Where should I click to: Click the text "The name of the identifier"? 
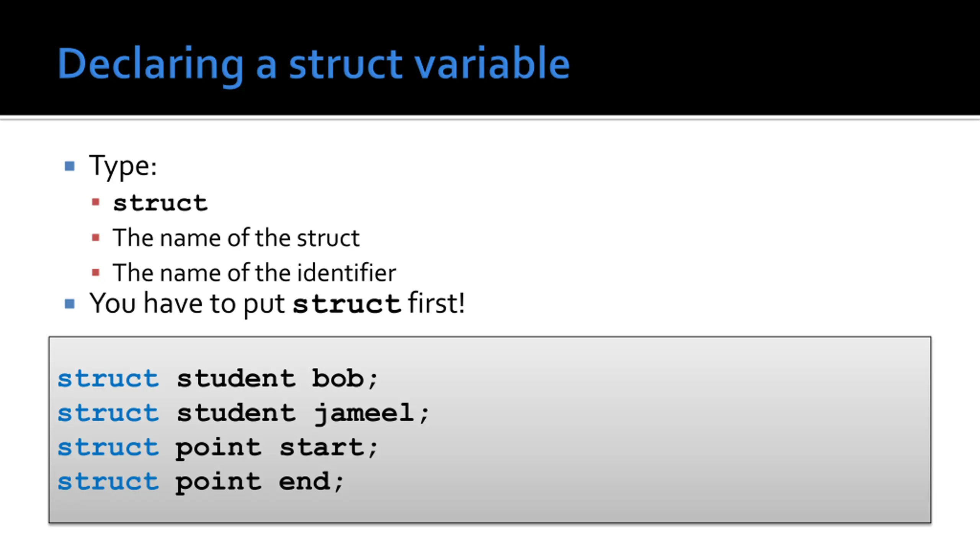254,273
